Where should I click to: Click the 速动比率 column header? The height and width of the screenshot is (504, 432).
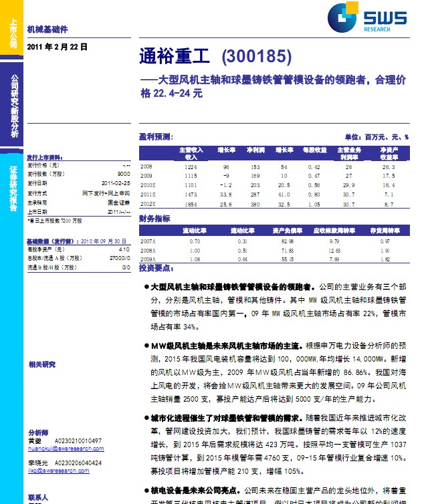point(243,231)
